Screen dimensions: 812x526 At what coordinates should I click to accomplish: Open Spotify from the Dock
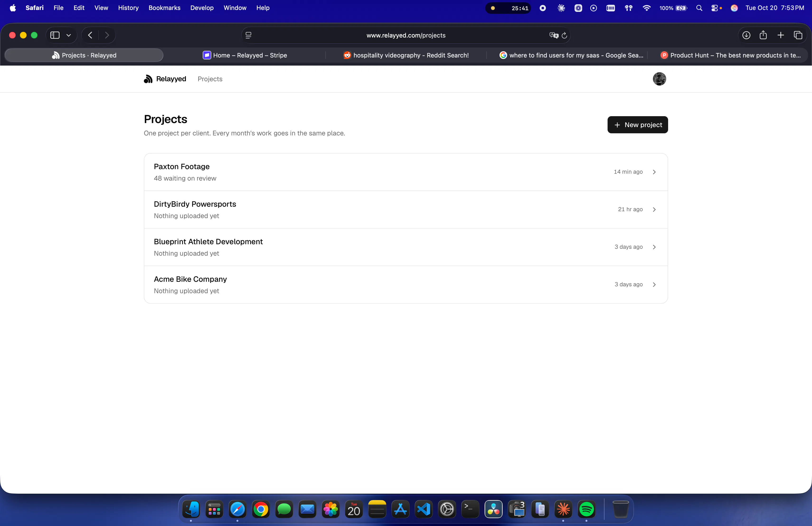(x=586, y=509)
